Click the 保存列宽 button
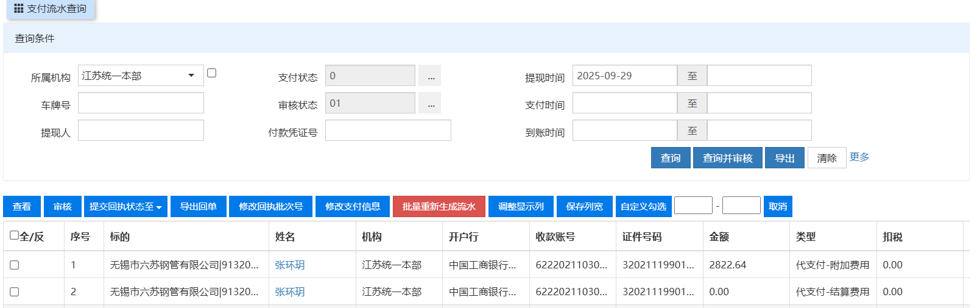This screenshot has height=308, width=980. [x=585, y=207]
